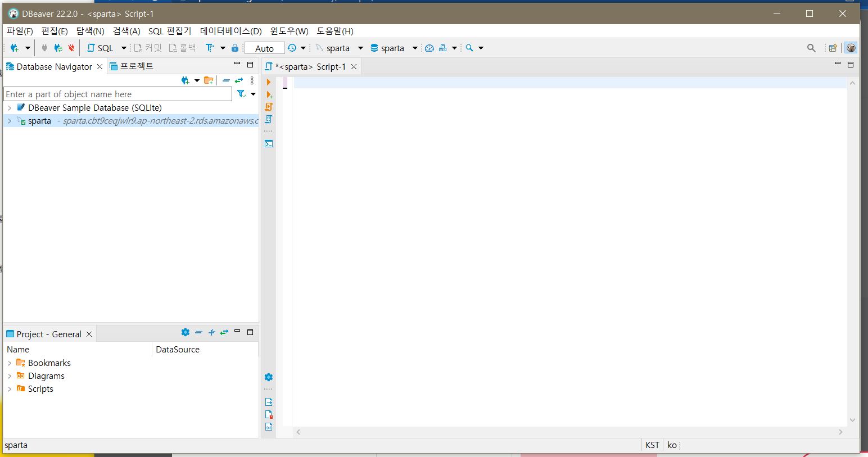Viewport: 868px width, 457px height.
Task: Toggle Link with Editor in Database Navigator
Action: pyautogui.click(x=239, y=80)
